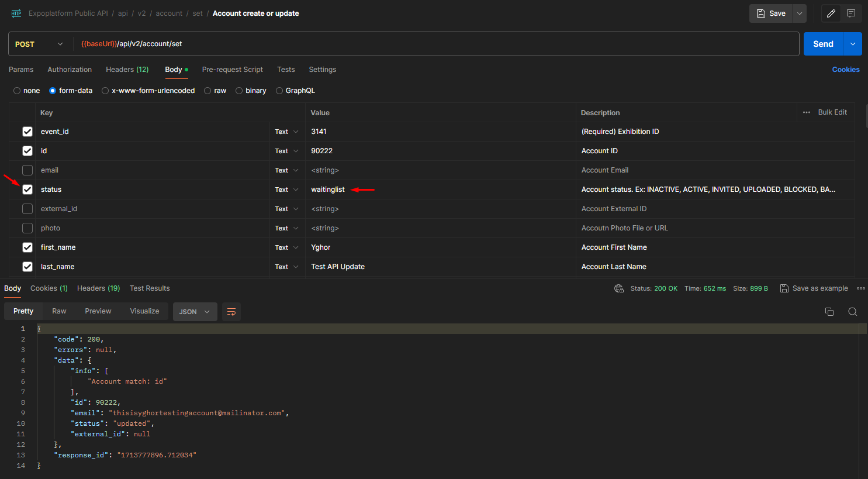Click the search icon in response

coord(852,312)
